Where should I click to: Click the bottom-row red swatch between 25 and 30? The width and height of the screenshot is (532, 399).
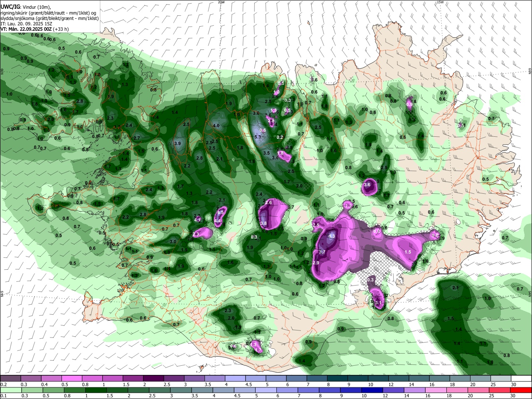[500, 390]
